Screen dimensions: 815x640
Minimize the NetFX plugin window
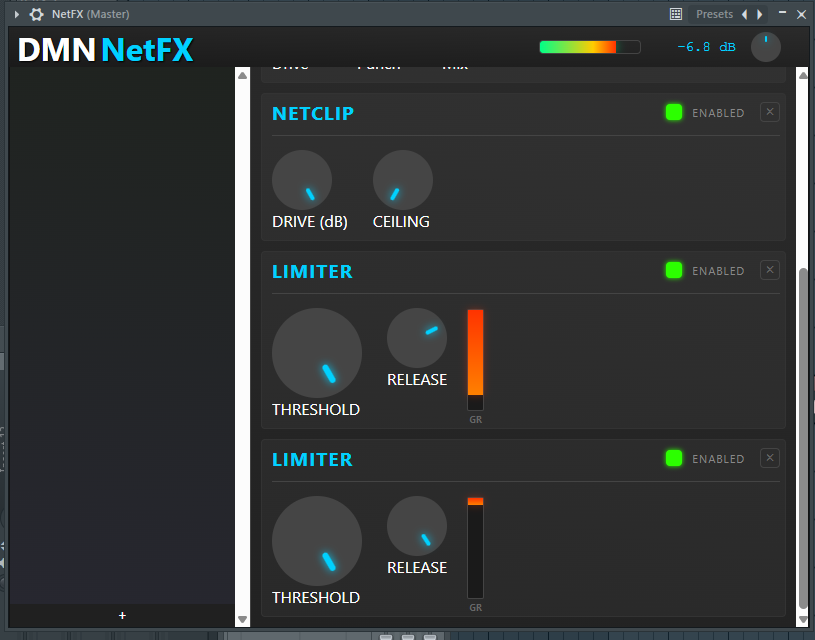click(782, 12)
